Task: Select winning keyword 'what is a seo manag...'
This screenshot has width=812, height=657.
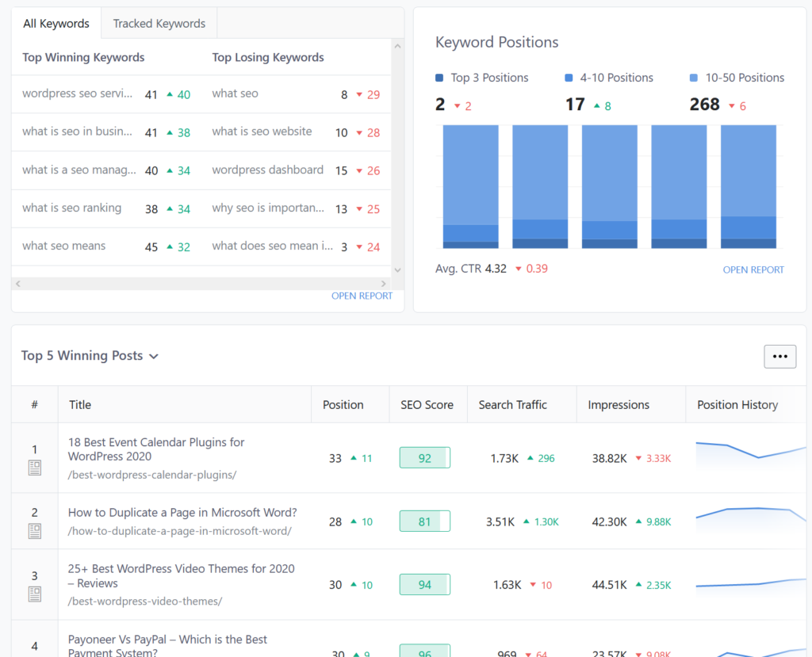Action: click(x=79, y=170)
